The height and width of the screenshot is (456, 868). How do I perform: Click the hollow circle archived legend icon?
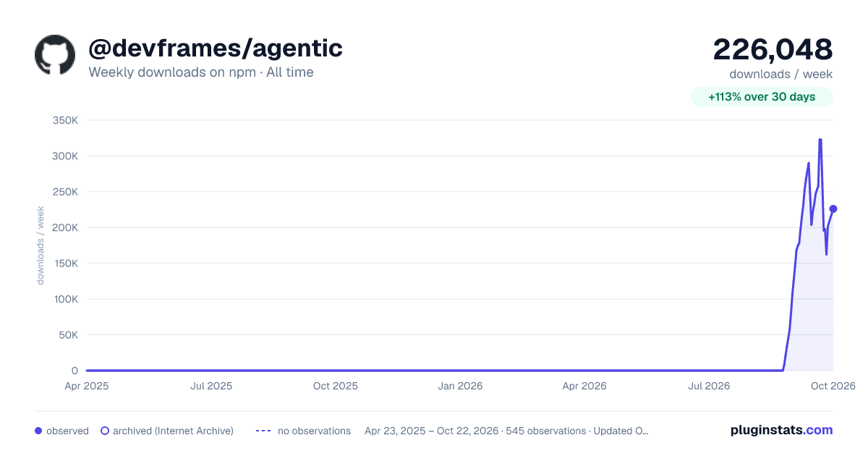point(104,431)
